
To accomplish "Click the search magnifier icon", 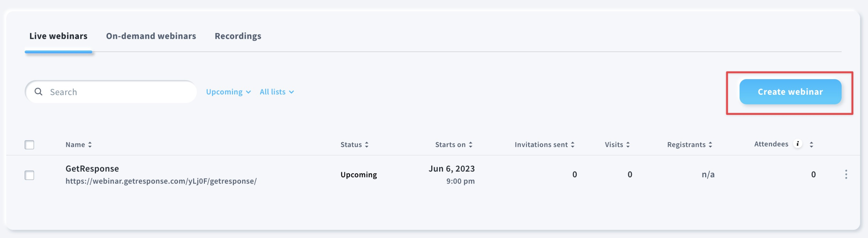I will coord(39,92).
